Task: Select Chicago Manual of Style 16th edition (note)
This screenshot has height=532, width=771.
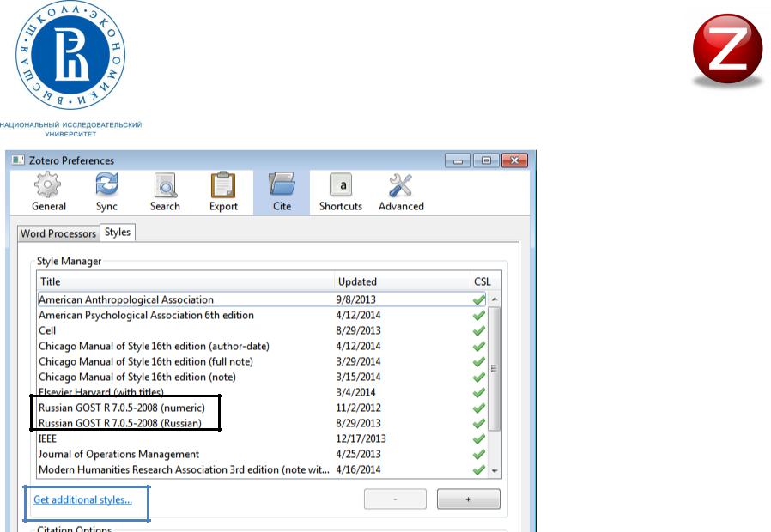Action: [x=262, y=378]
